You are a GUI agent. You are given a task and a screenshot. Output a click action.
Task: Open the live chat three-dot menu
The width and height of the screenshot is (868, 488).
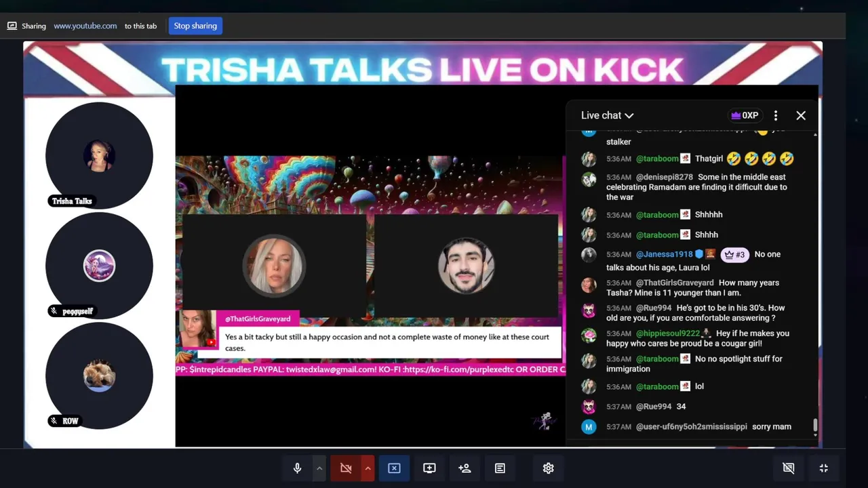(x=776, y=115)
